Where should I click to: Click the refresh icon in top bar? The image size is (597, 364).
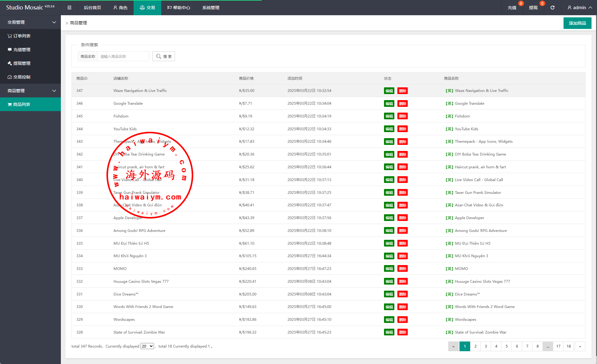(552, 8)
